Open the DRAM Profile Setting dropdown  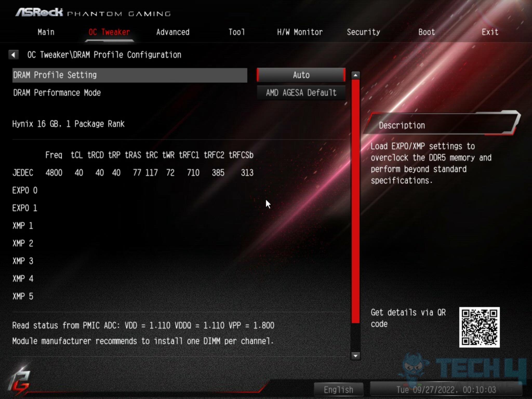(300, 75)
